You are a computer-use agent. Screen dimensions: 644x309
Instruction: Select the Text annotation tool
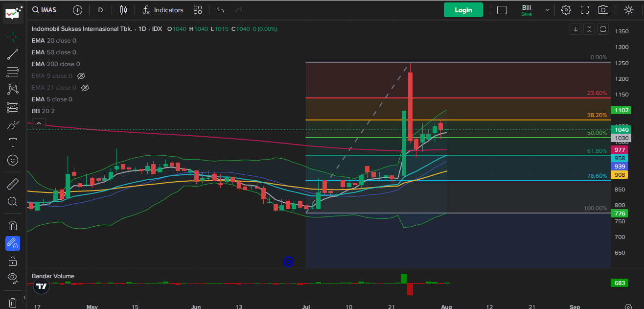13,143
